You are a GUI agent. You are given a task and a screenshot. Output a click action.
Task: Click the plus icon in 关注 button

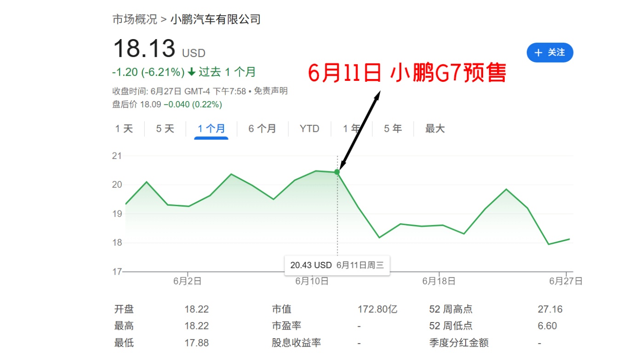(x=539, y=53)
